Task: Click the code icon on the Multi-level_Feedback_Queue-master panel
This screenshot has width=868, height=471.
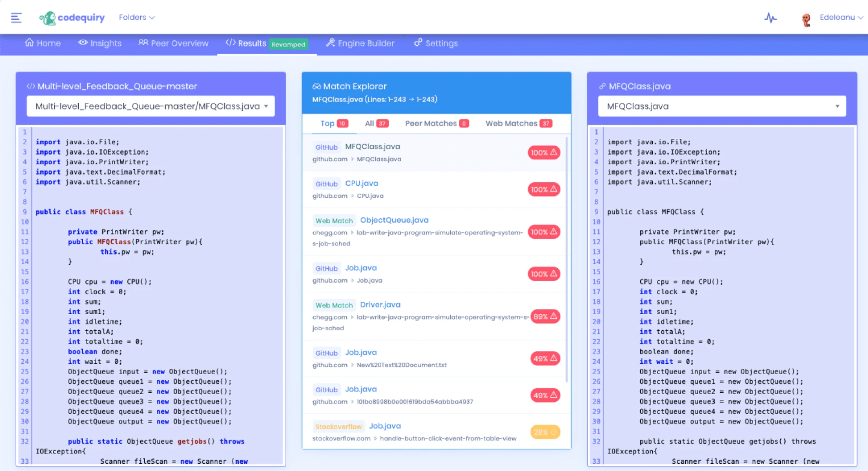Action: (x=31, y=86)
